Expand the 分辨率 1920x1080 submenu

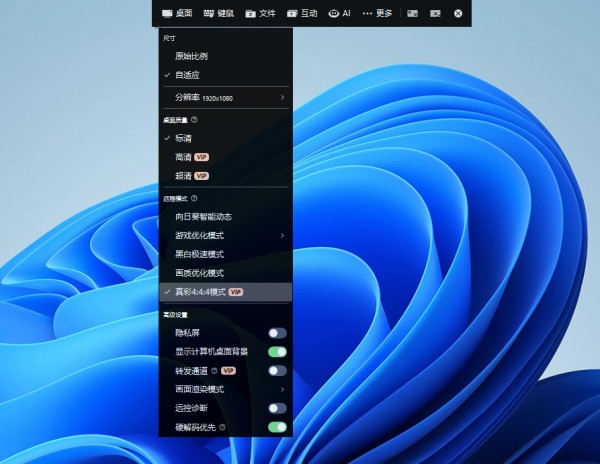(x=226, y=98)
